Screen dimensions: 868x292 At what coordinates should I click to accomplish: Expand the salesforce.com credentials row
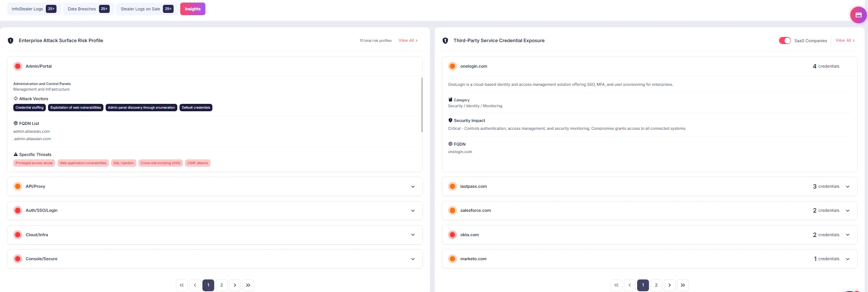(x=848, y=211)
